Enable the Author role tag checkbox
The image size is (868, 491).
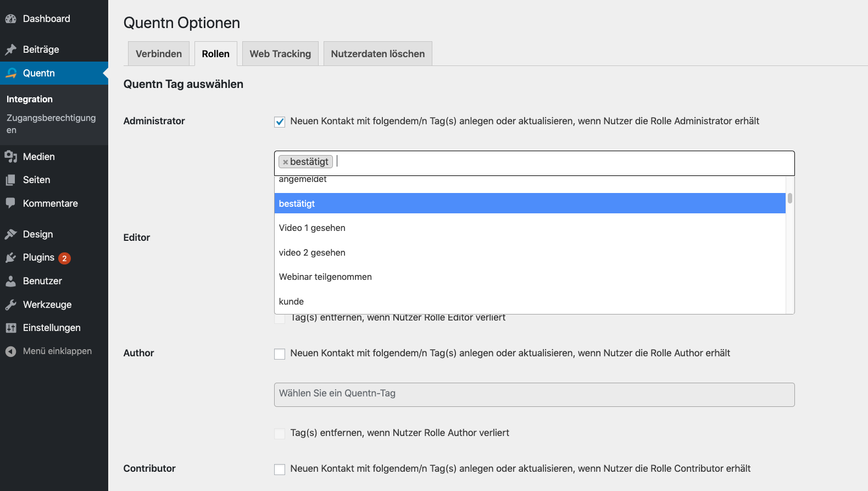tap(280, 354)
